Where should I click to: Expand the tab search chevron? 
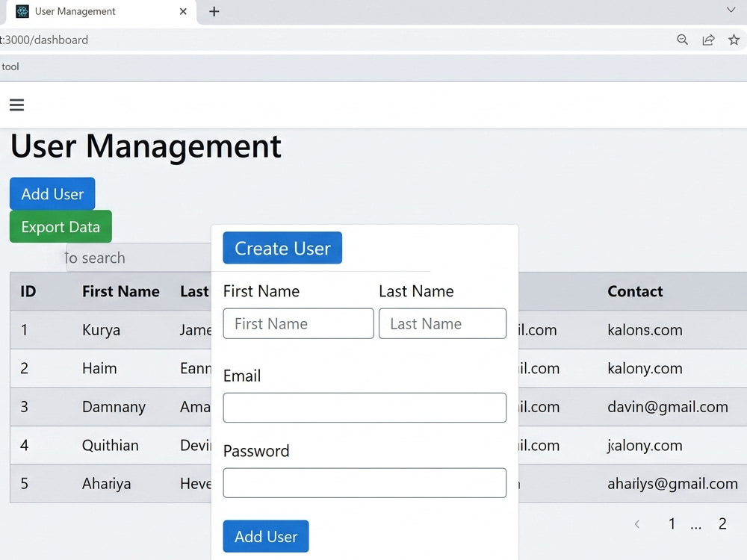pos(731,10)
